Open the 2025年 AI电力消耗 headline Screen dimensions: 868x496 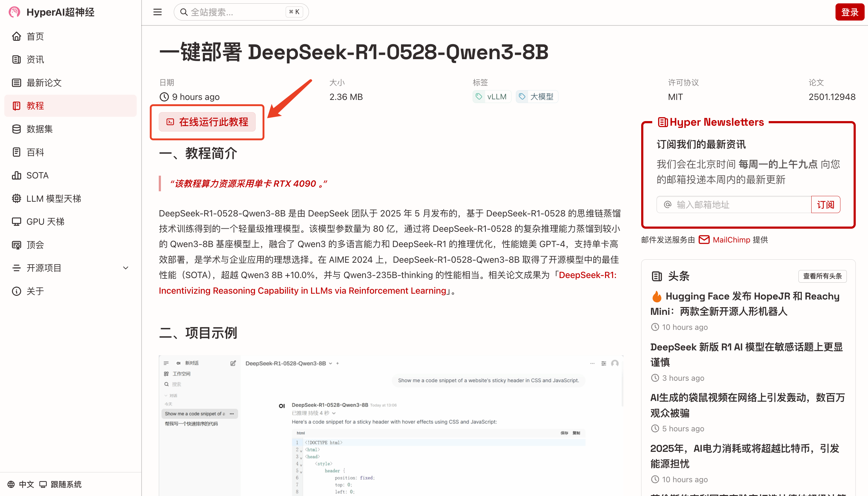(x=745, y=456)
